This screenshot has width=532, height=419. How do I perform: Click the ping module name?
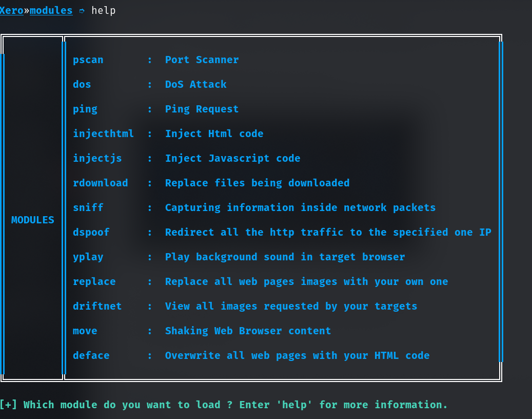click(85, 109)
